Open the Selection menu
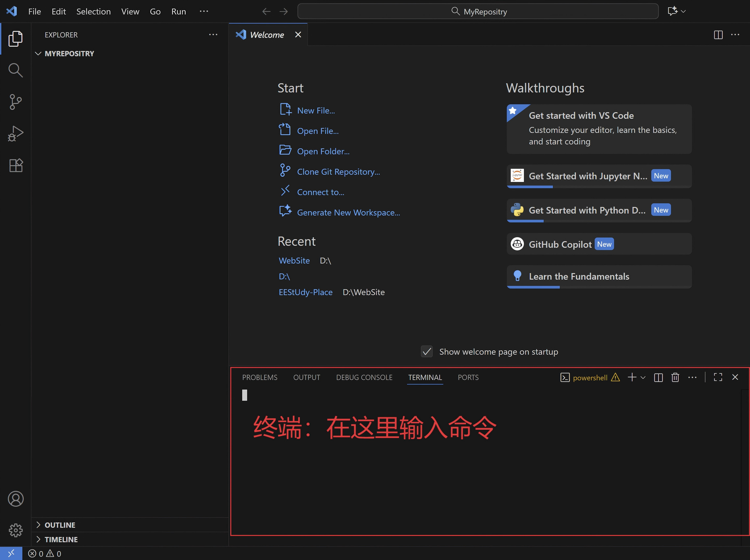The width and height of the screenshot is (750, 560). (x=93, y=12)
